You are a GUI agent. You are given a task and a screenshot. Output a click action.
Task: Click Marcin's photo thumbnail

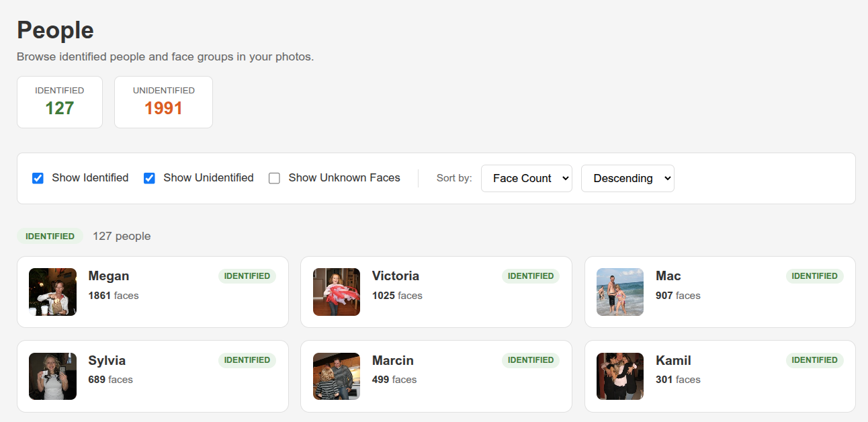pos(337,376)
